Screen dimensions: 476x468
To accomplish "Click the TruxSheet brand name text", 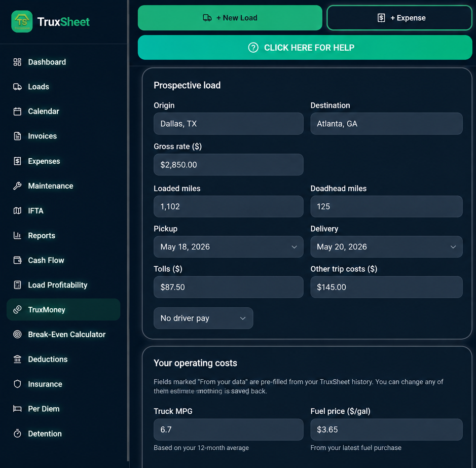I will pos(63,22).
